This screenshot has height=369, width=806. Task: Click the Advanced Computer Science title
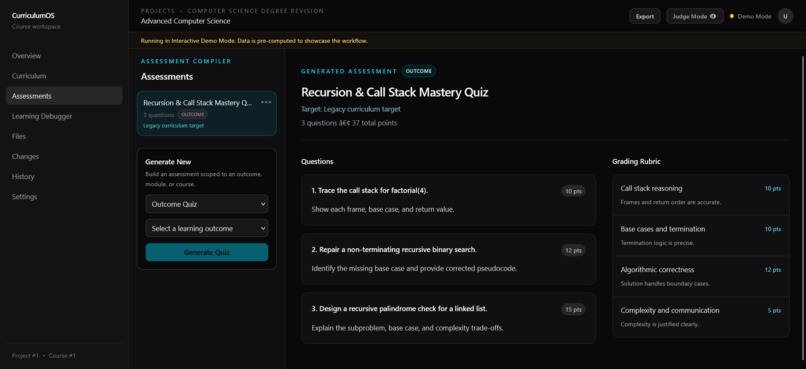(186, 21)
